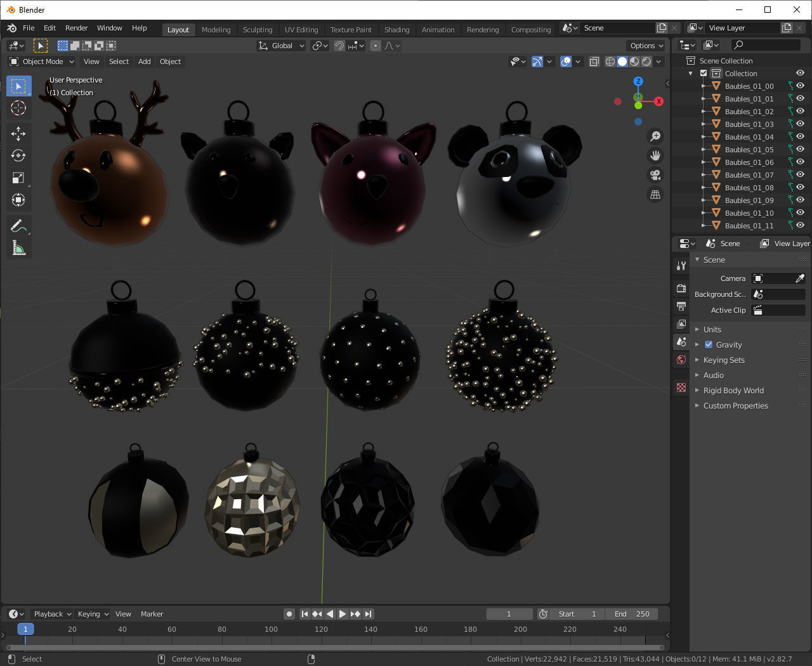Screen dimensions: 812x666
Task: Expand the Audio panel
Action: tap(713, 375)
